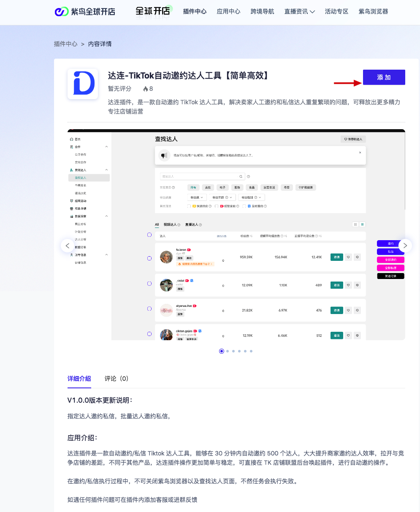Tick the 快速响应 filter checkbox
Image resolution: width=420 pixels, height=512 pixels.
click(x=189, y=206)
